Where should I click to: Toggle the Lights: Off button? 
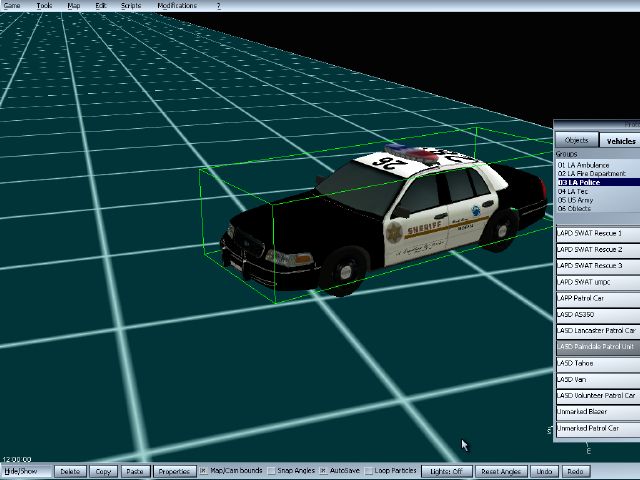point(447,471)
